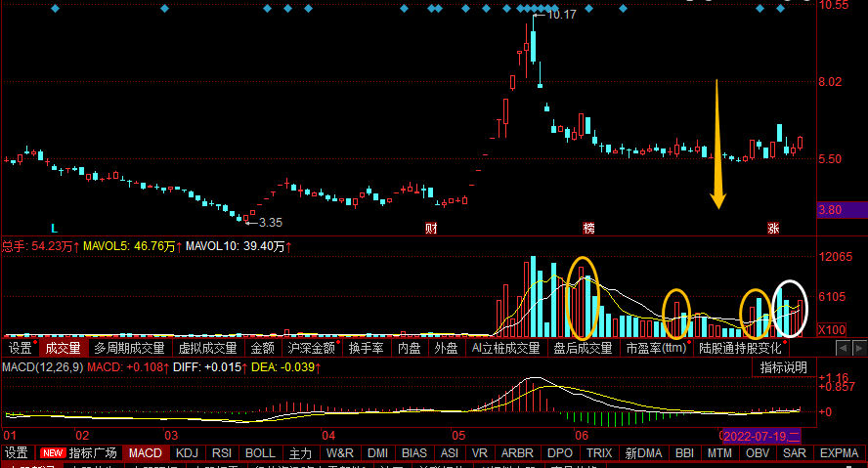Select the 市盈率(ttm) tab
Image resolution: width=868 pixels, height=468 pixels.
pyautogui.click(x=656, y=347)
